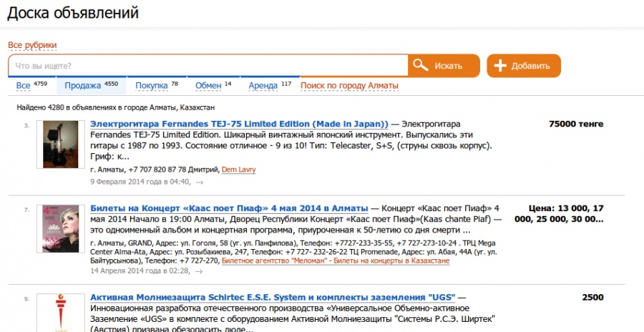
Task: Expand the Все рубрики categories list
Action: pos(32,45)
